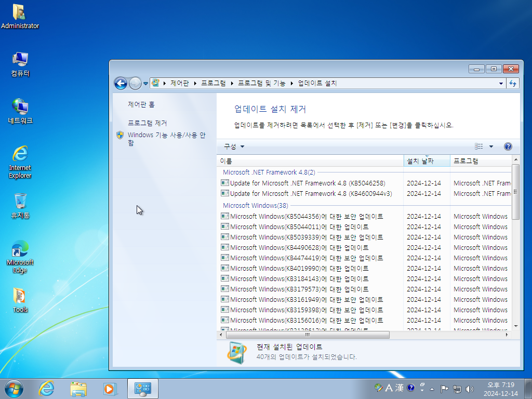532x399 pixels.
Task: Click the Show Desktop strip on taskbar
Action: 528,389
